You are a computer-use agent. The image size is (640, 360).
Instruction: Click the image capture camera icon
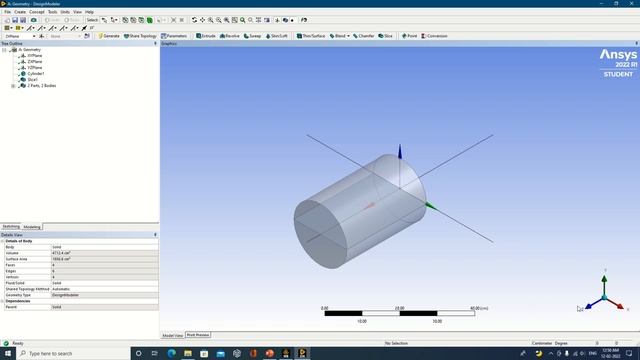tap(33, 20)
